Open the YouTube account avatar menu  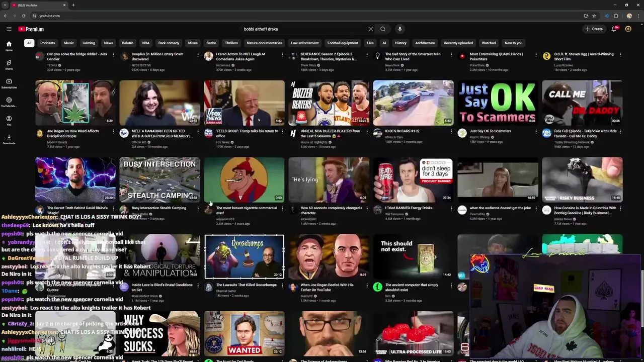[628, 29]
